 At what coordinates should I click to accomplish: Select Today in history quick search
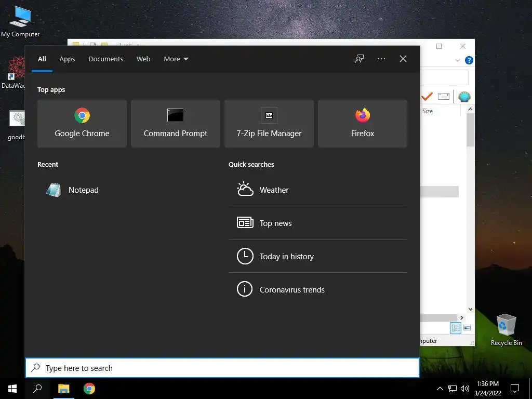tap(318, 256)
